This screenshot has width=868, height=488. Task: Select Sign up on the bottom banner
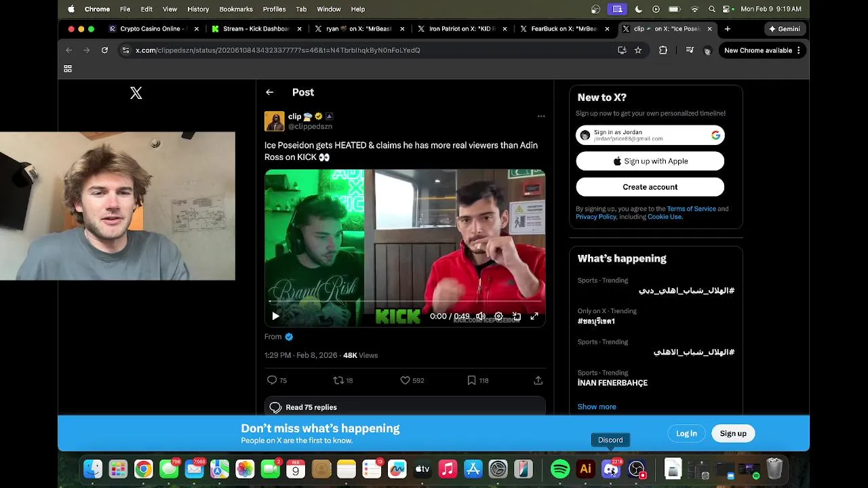733,434
